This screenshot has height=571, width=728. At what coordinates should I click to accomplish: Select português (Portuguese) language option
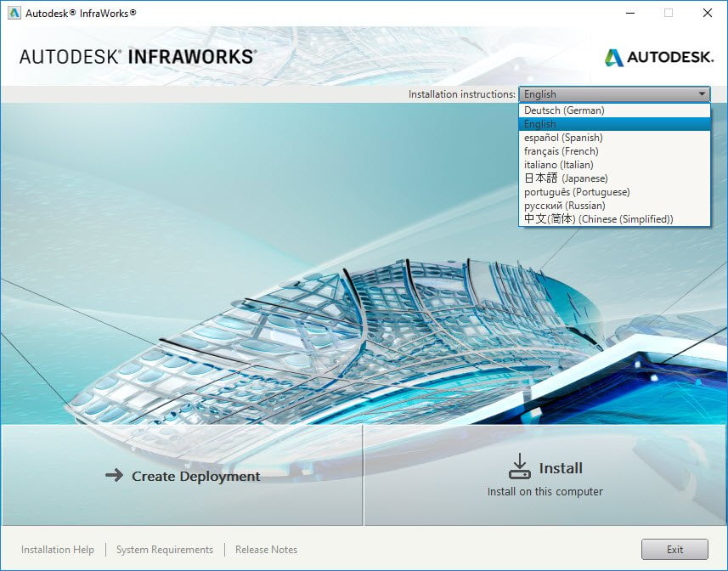[x=614, y=192]
